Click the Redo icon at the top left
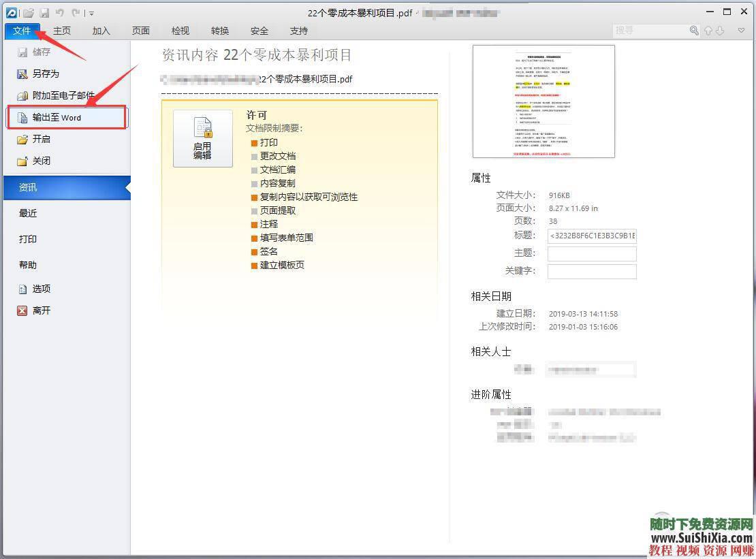The image size is (756, 559). [75, 12]
